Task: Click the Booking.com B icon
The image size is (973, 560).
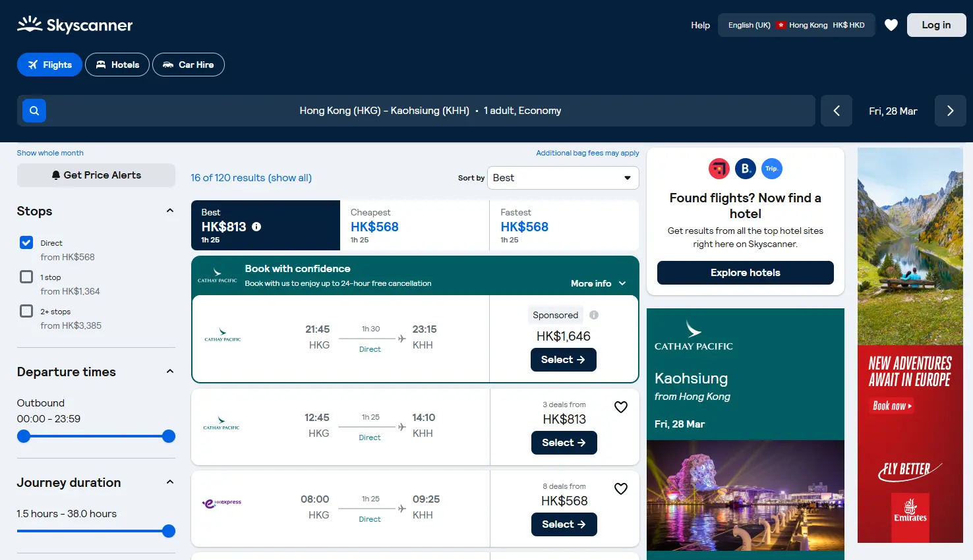Action: coord(746,169)
